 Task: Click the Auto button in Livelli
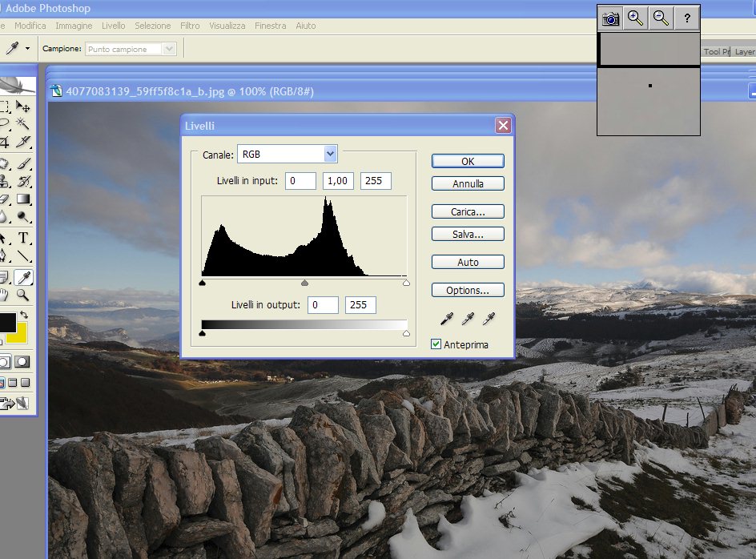[468, 262]
